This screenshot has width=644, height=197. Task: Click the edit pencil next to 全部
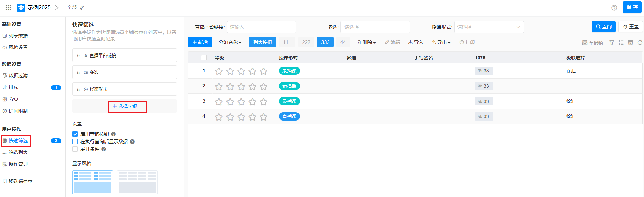[82, 8]
